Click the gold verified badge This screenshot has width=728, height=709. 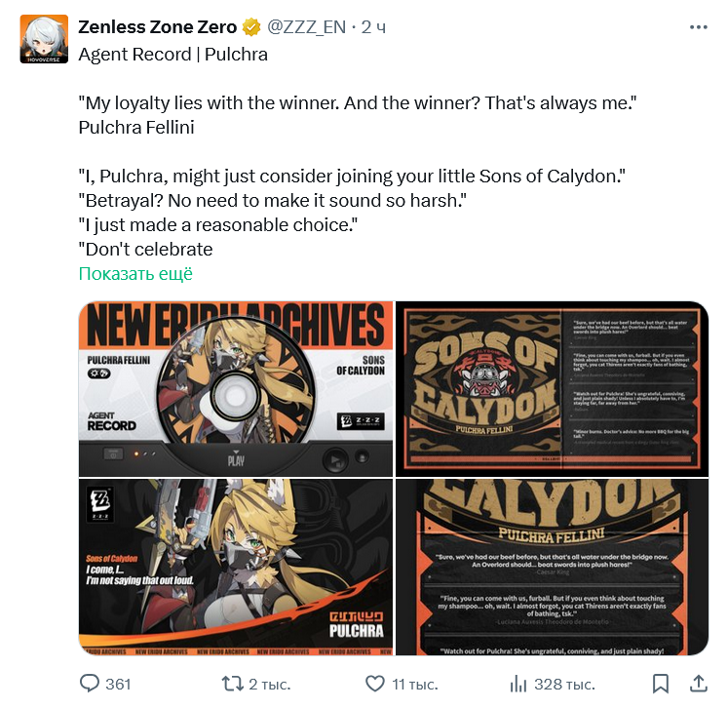[x=251, y=27]
